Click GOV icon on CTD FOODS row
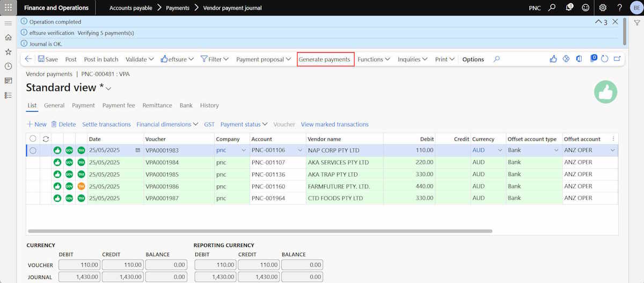 click(69, 198)
